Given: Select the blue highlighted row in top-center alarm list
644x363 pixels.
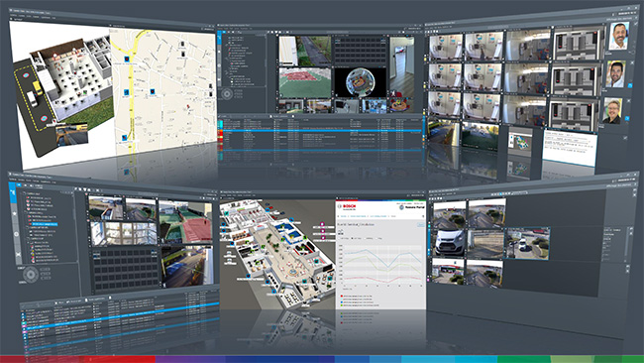Looking at the screenshot, I should (320, 131).
